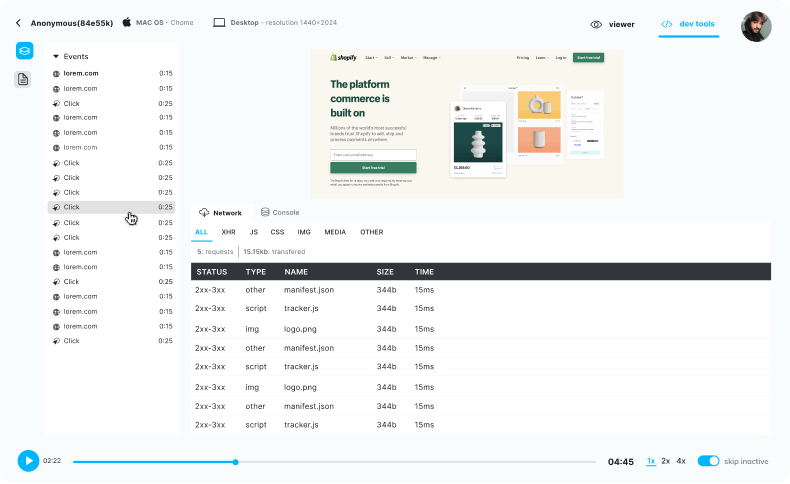The image size is (790, 484).
Task: Select the ALL network filter
Action: 201,232
